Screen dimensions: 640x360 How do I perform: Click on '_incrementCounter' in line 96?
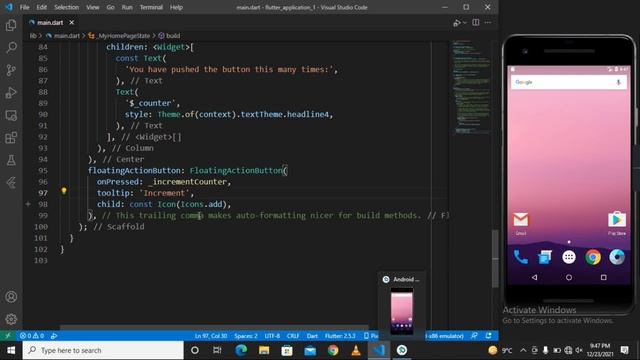[x=188, y=182]
